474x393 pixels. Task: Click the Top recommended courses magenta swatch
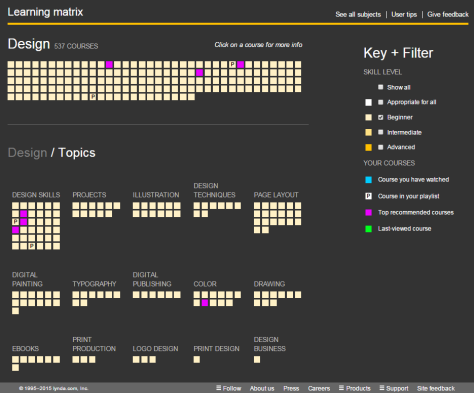(368, 212)
